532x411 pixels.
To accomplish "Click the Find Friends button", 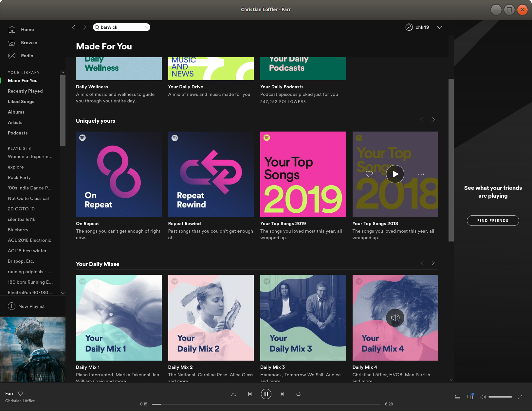I will [493, 221].
